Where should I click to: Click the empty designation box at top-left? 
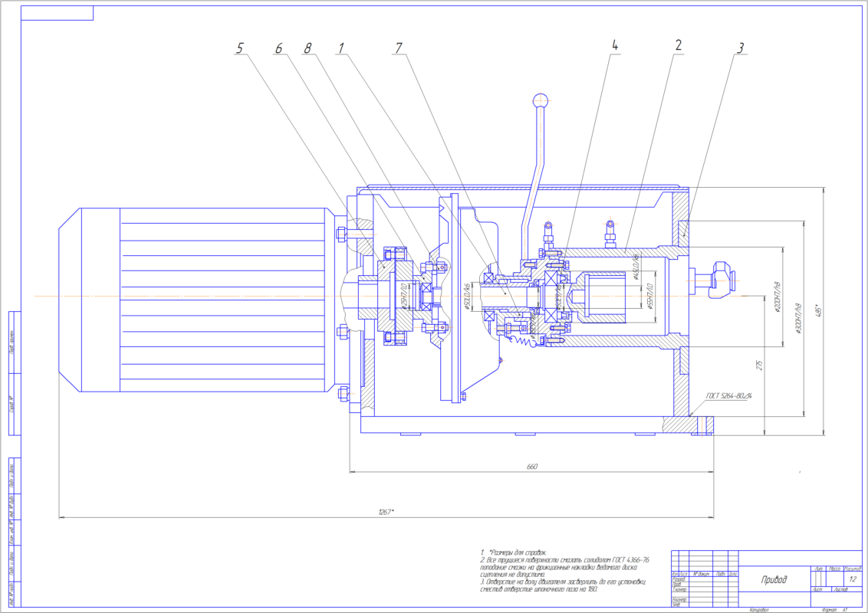tap(57, 13)
